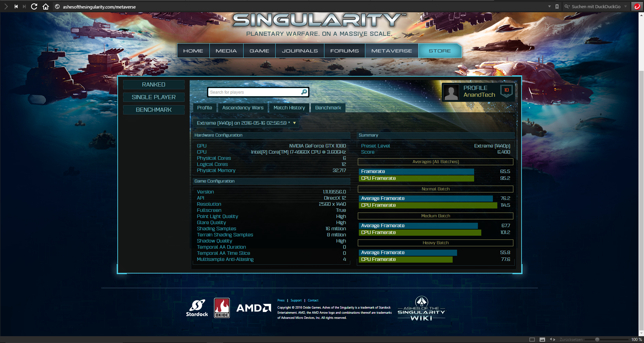Switch to the Ascendency Wars tab
The height and width of the screenshot is (343, 644).
point(243,108)
